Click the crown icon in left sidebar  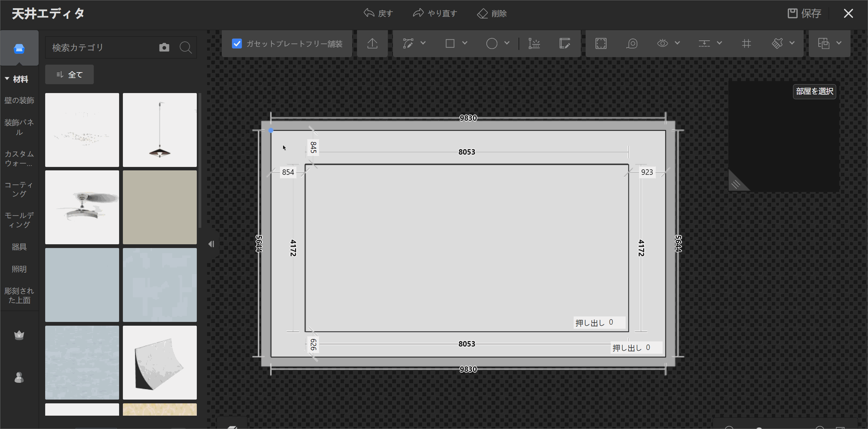[19, 335]
